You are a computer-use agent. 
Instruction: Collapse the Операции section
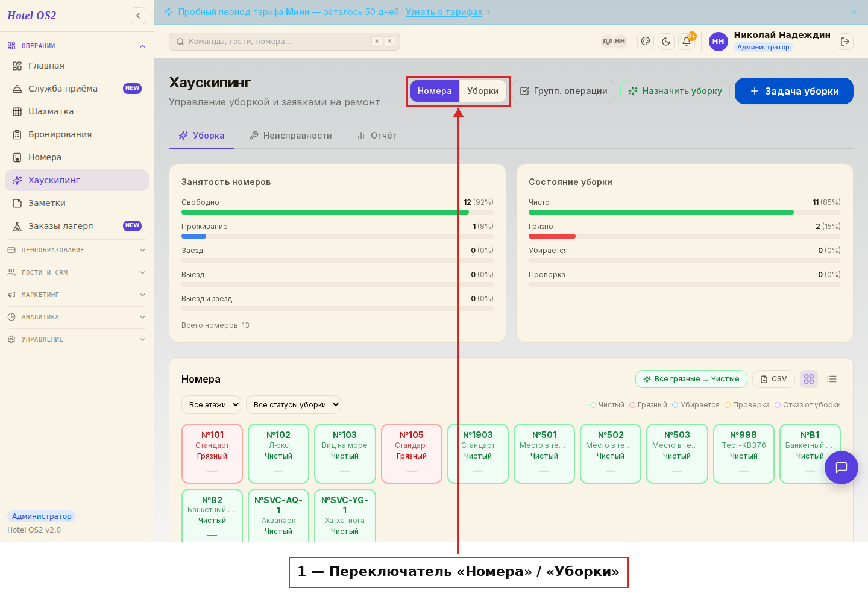77,46
